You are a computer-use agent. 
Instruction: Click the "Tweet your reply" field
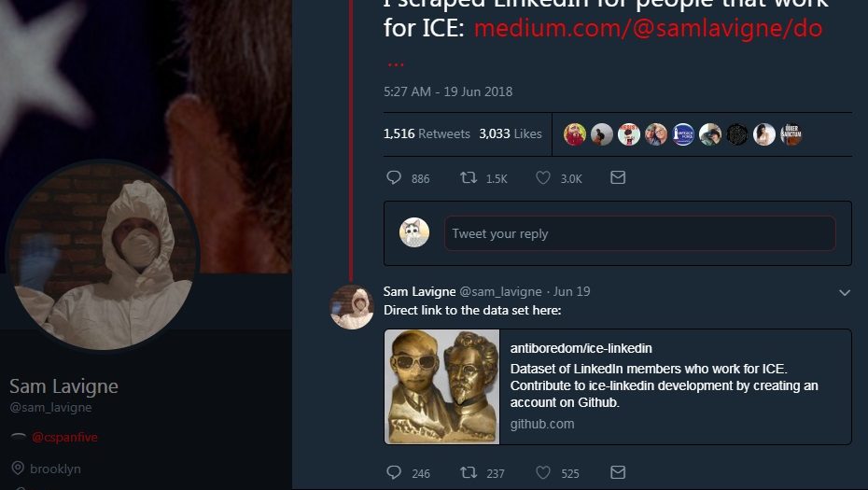coord(639,233)
